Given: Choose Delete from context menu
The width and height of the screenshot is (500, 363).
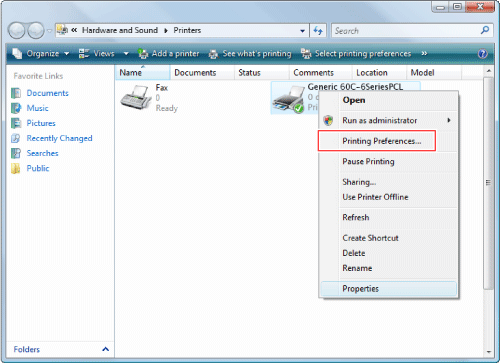Looking at the screenshot, I should click(388, 253).
